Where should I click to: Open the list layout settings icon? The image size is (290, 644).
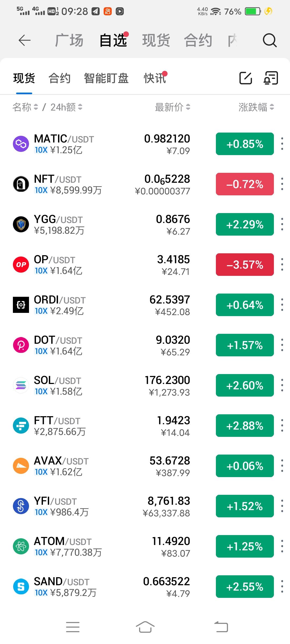270,78
